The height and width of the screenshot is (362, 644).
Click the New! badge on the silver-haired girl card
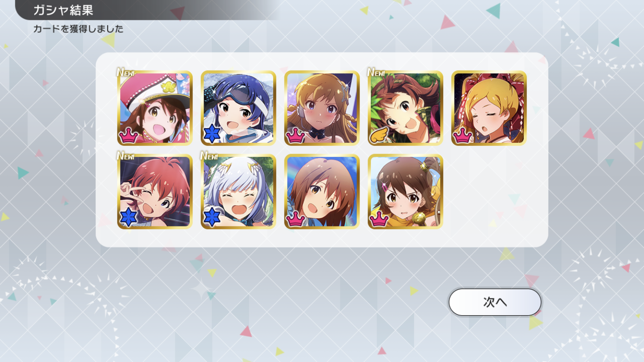(x=210, y=156)
